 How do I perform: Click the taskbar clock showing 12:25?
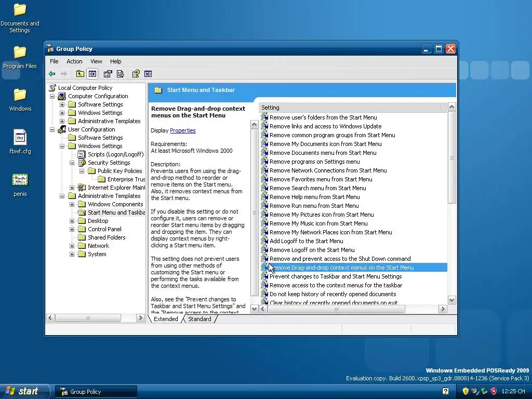pos(513,391)
